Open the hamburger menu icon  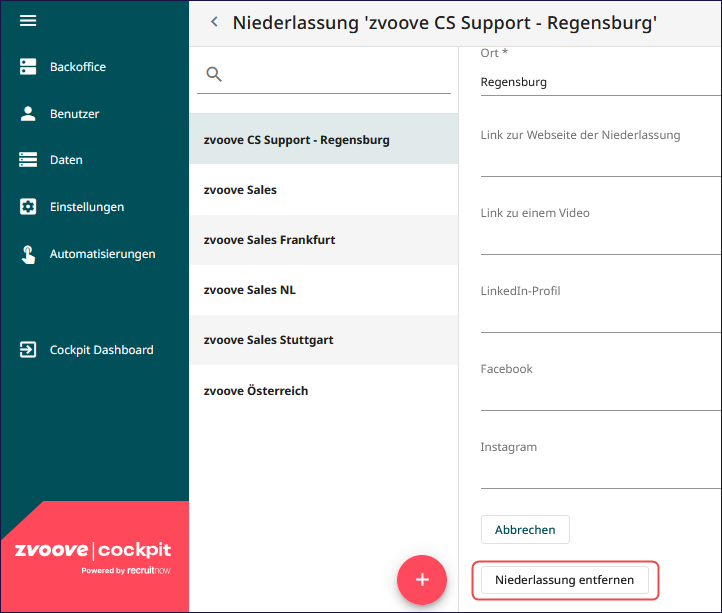(28, 20)
